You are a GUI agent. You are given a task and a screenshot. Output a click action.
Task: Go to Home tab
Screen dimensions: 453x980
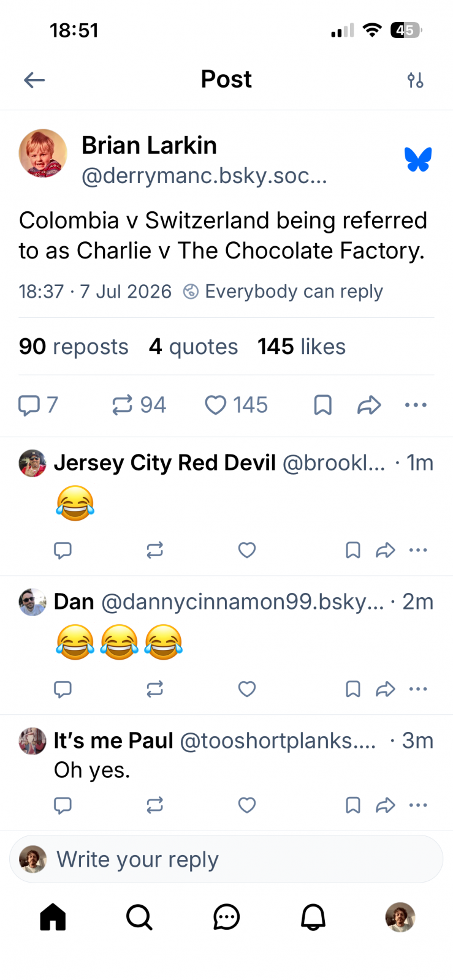53,917
